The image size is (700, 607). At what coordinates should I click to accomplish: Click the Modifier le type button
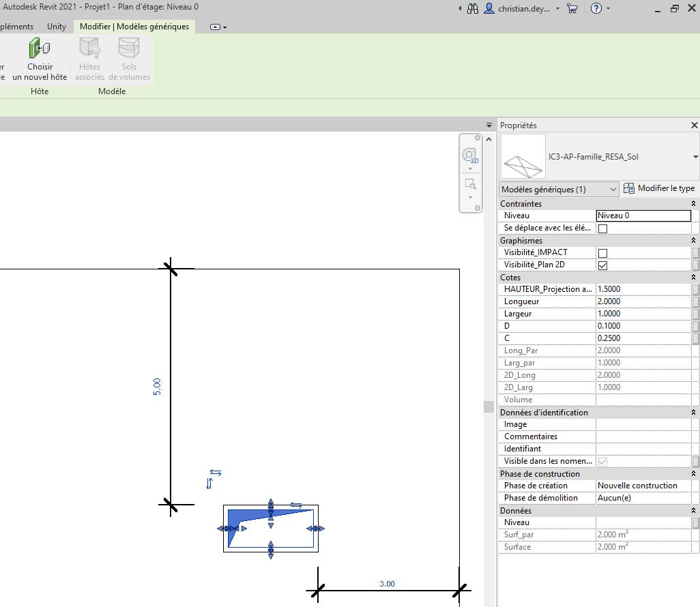pos(659,189)
